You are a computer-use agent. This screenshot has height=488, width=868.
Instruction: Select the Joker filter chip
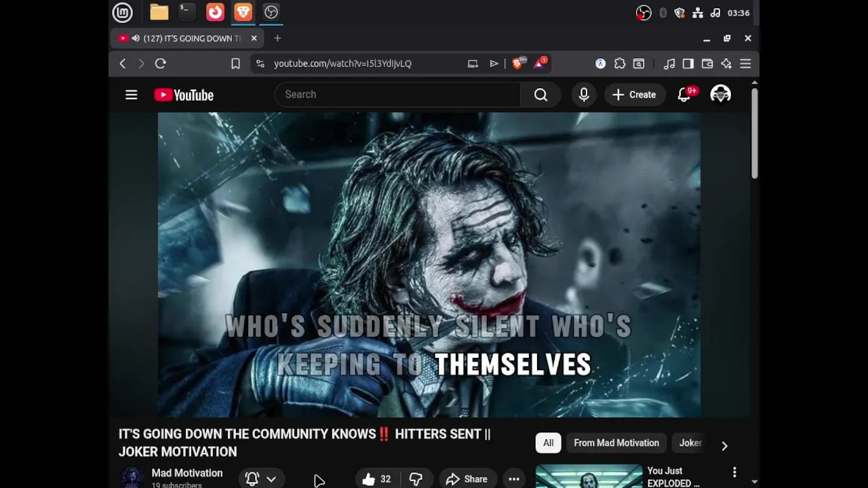click(x=690, y=443)
